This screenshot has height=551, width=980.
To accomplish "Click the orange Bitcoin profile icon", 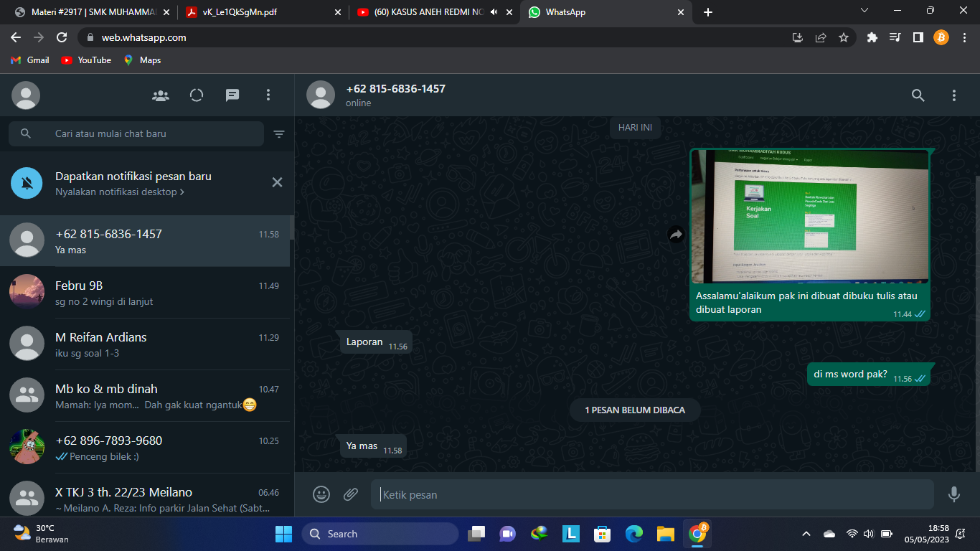I will (x=941, y=37).
